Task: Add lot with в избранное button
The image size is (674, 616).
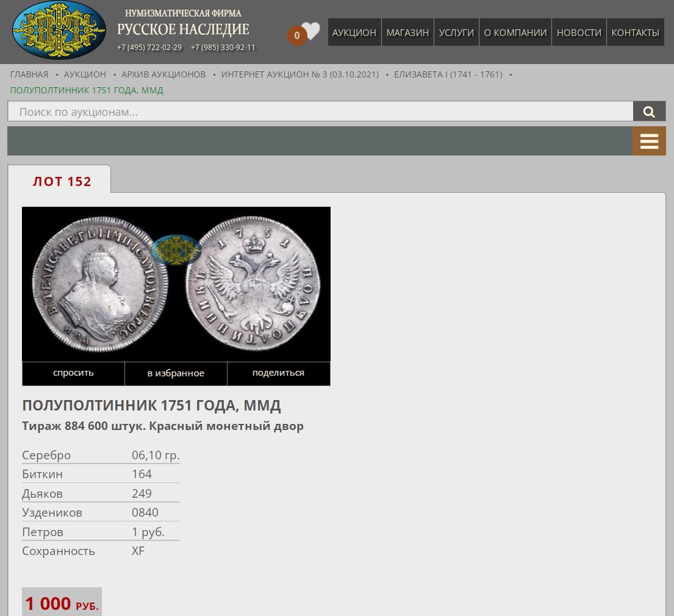Action: click(x=176, y=373)
